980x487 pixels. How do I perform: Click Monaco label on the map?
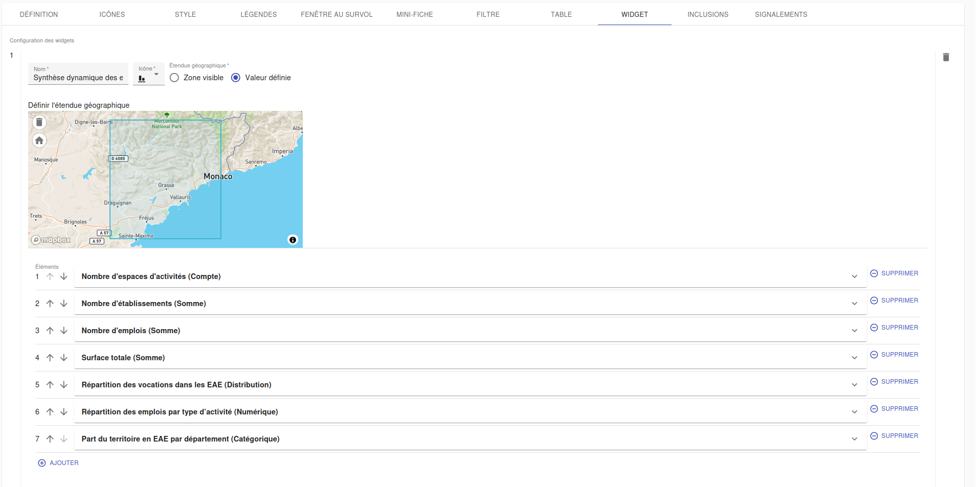(x=218, y=176)
